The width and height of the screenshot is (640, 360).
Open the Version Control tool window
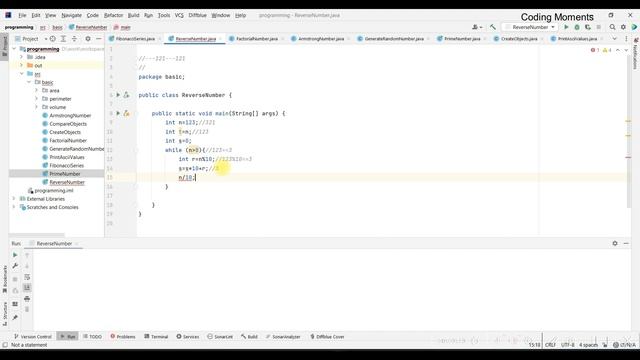(x=33, y=337)
